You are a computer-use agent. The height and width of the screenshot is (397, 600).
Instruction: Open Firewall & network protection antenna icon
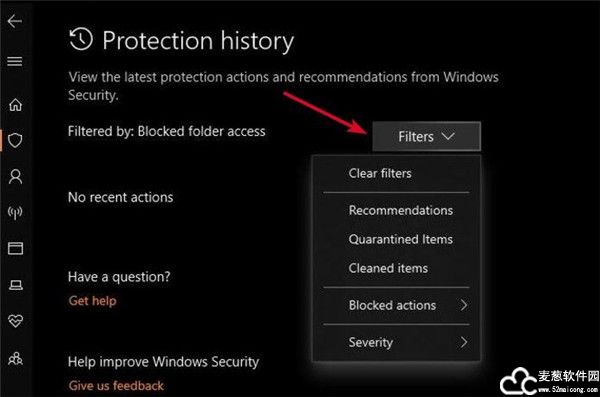(15, 213)
